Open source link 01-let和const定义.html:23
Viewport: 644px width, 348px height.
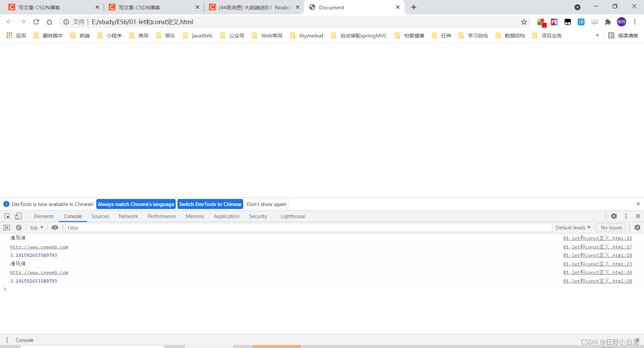(x=597, y=264)
